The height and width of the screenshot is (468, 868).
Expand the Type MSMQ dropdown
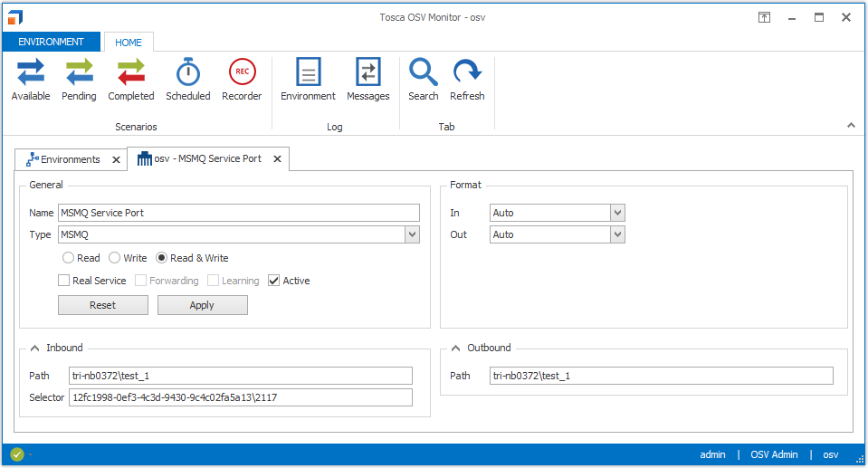click(413, 234)
